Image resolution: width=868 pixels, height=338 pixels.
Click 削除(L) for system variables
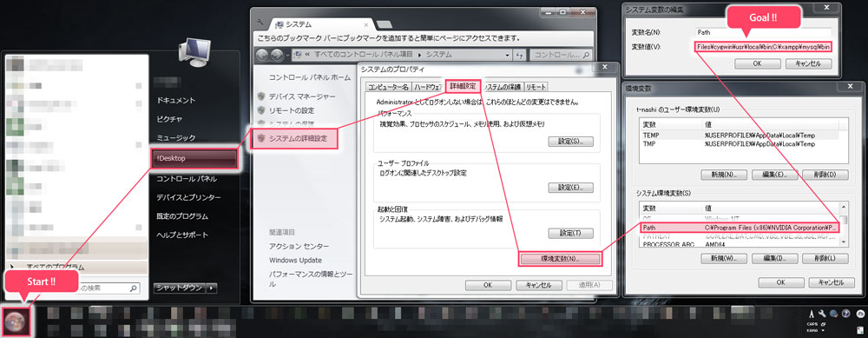(x=826, y=258)
